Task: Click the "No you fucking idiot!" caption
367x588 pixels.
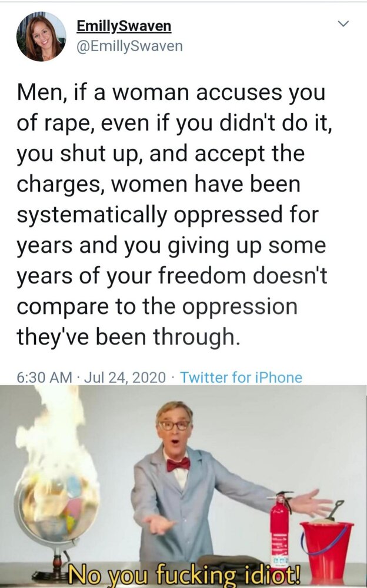Action: pyautogui.click(x=184, y=574)
